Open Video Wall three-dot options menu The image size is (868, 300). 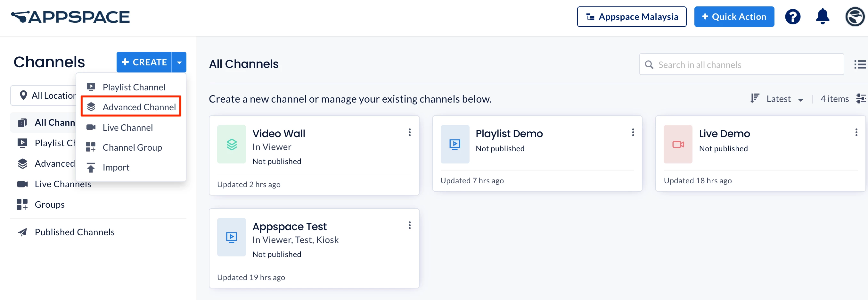409,132
